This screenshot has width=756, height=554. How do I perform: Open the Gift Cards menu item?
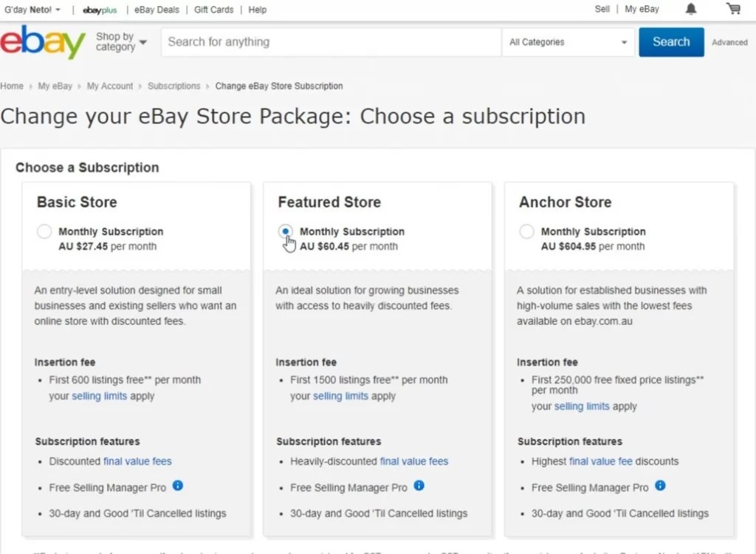coord(213,10)
